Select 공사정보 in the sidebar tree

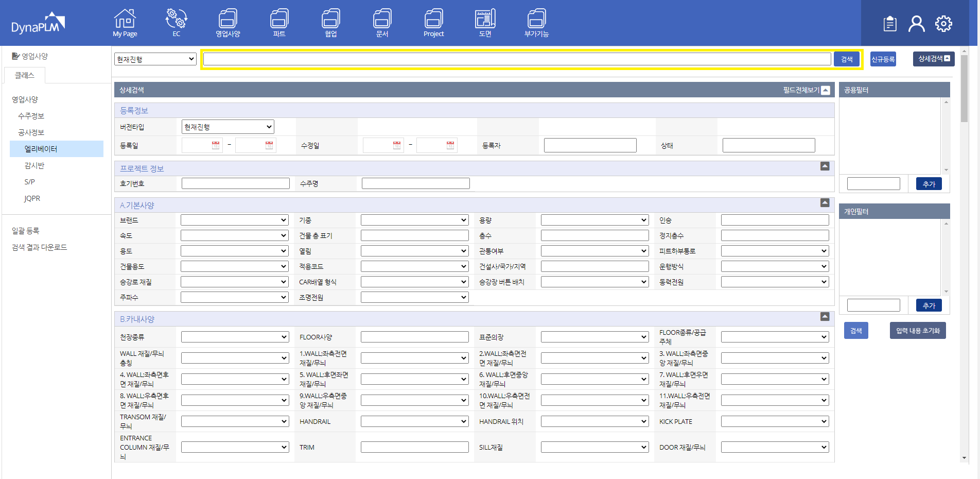coord(31,132)
